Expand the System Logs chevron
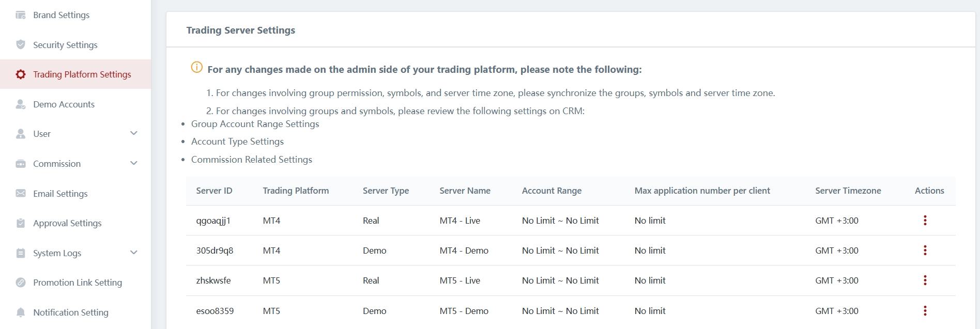Screen dimensions: 980x329 tap(134, 253)
